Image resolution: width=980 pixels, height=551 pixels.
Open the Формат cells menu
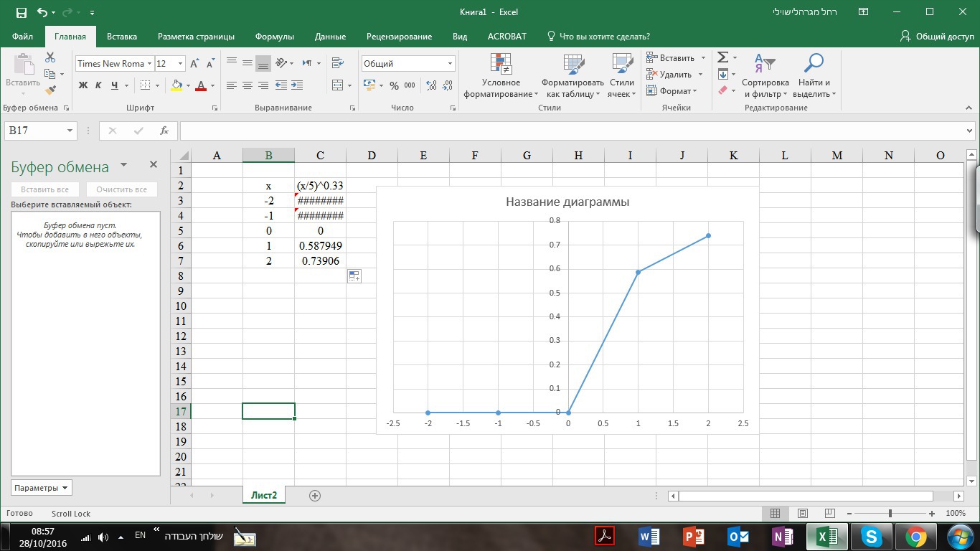tap(672, 91)
